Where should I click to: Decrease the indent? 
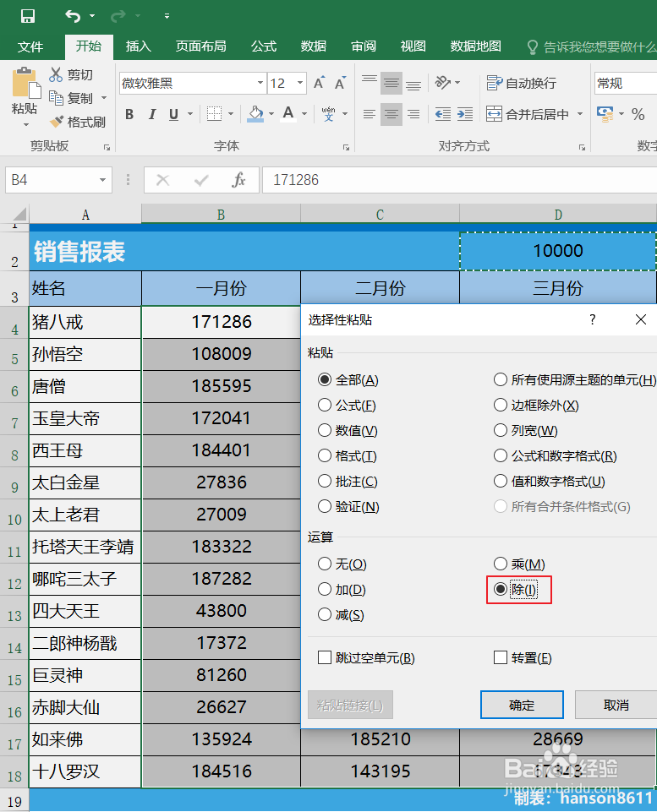pyautogui.click(x=443, y=114)
